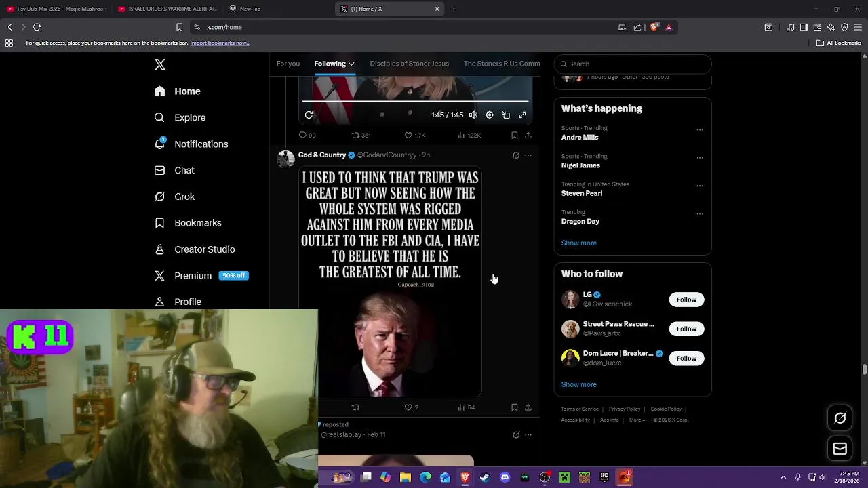Image resolution: width=868 pixels, height=488 pixels.
Task: Switch to the For you tab
Action: 288,64
